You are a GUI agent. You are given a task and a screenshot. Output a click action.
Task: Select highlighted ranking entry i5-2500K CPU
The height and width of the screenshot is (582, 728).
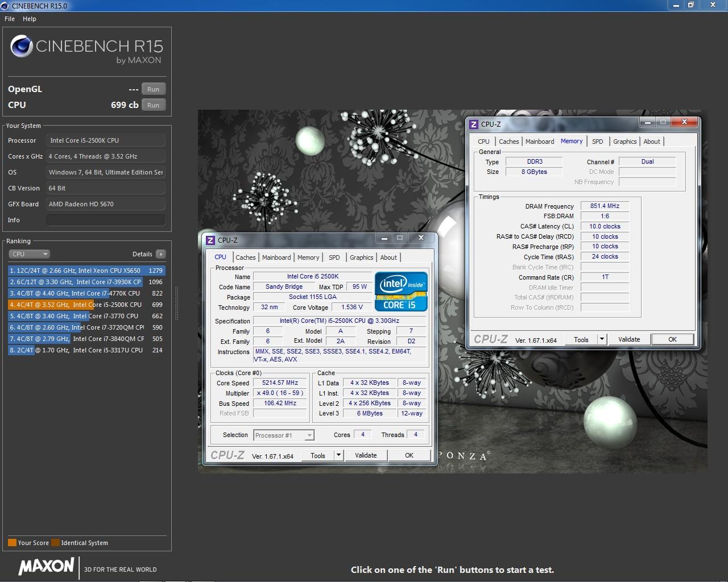tap(86, 305)
